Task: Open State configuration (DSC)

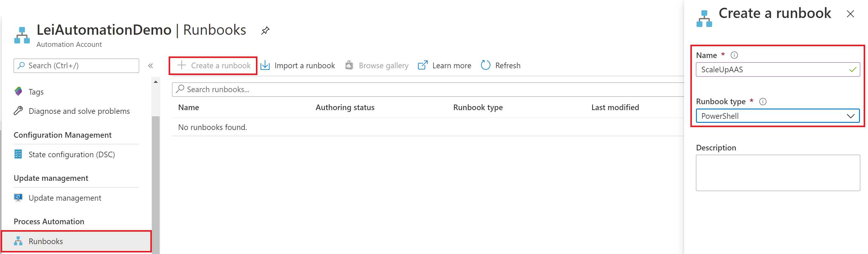Action: (x=72, y=154)
